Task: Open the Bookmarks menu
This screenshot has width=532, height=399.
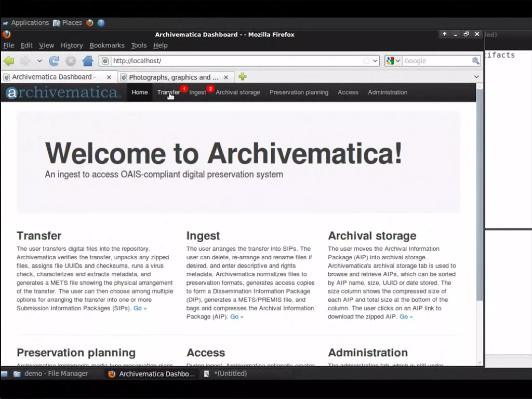Action: 107,45
